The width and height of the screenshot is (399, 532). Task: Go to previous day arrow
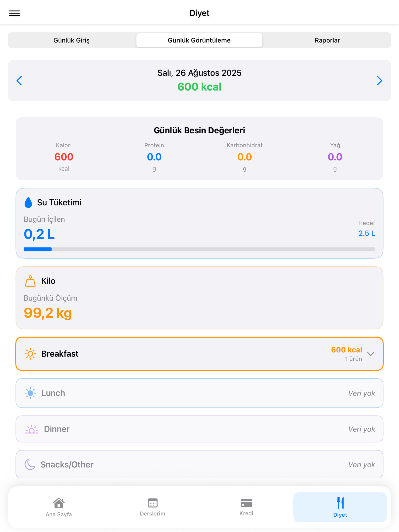click(19, 81)
